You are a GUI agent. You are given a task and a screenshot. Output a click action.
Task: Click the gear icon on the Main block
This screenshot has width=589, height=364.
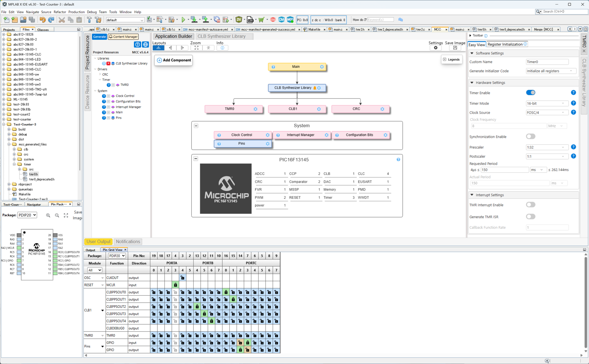pyautogui.click(x=322, y=67)
